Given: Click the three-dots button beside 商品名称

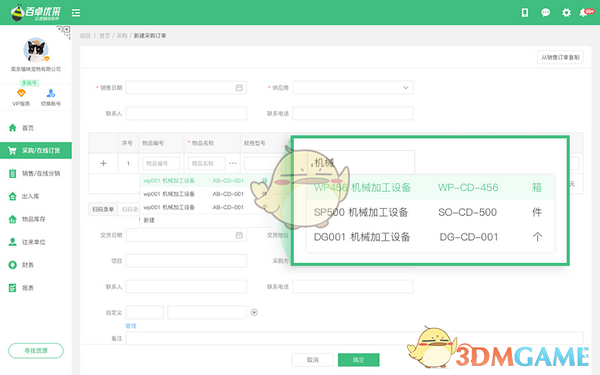Looking at the screenshot, I should tap(233, 163).
